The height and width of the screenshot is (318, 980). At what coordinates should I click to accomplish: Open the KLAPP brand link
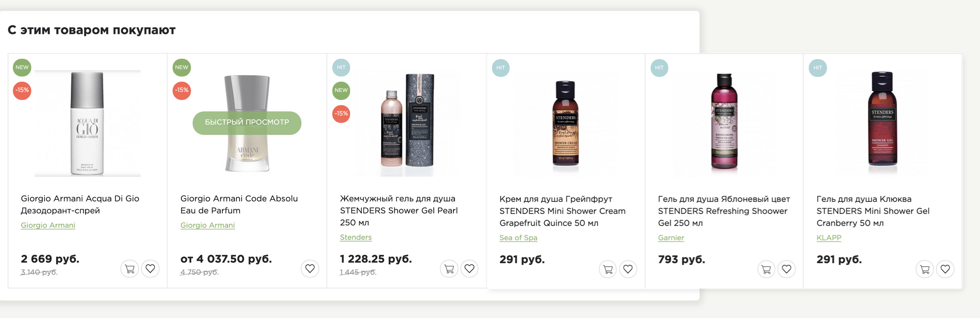(828, 238)
